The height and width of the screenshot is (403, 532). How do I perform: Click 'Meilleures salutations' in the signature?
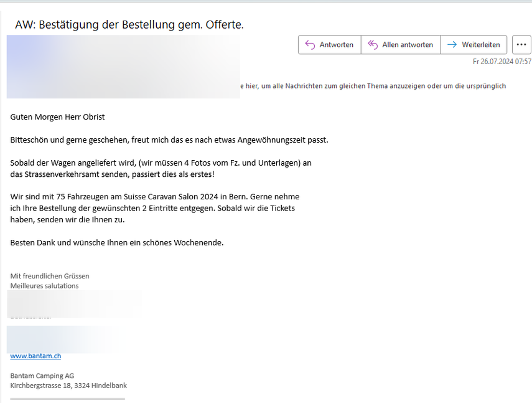click(x=44, y=286)
